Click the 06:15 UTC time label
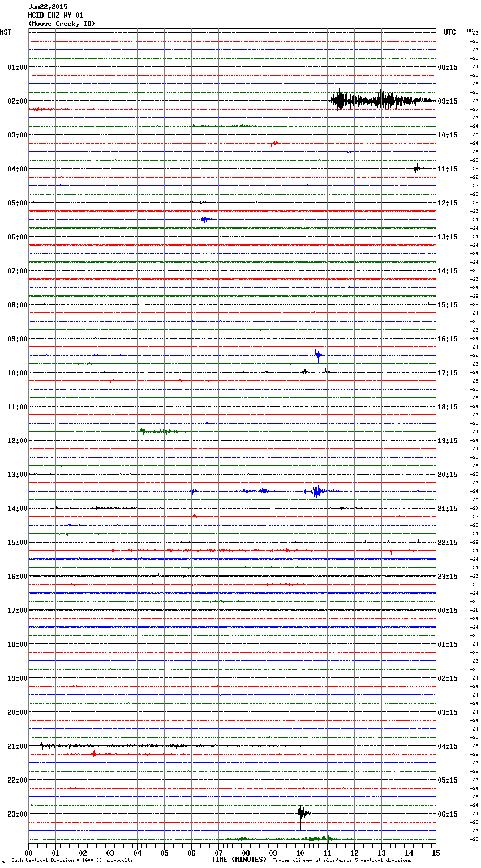This screenshot has height=868, width=481. point(448,814)
